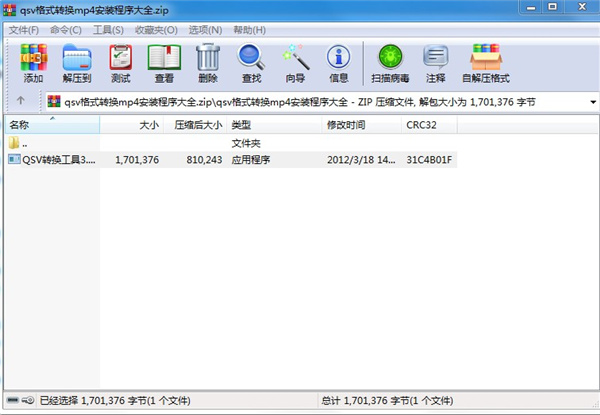This screenshot has height=415, width=600.
Task: Expand the archive path dropdown arrow
Action: coord(593,101)
